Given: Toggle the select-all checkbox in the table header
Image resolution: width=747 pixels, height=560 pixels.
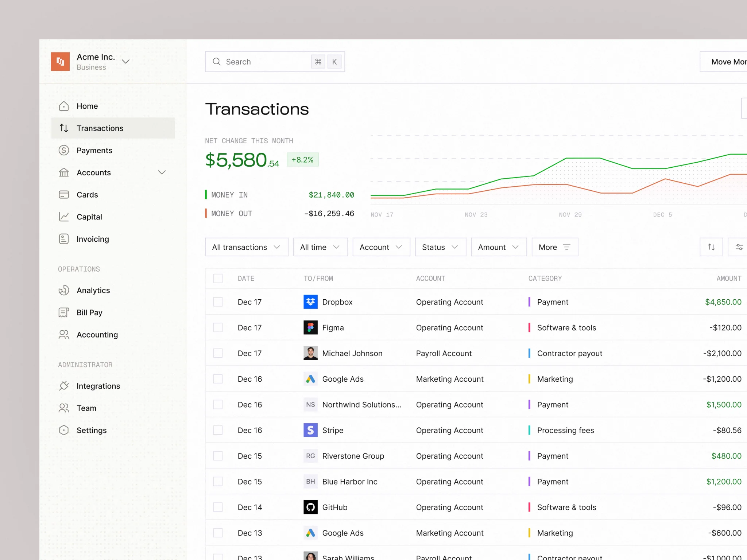Looking at the screenshot, I should 218,279.
